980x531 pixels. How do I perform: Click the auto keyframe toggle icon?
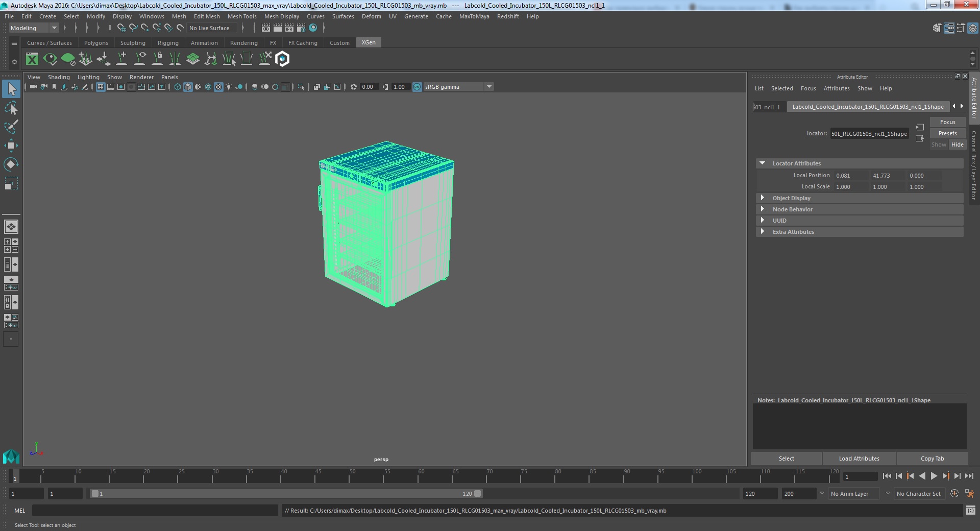click(x=954, y=494)
